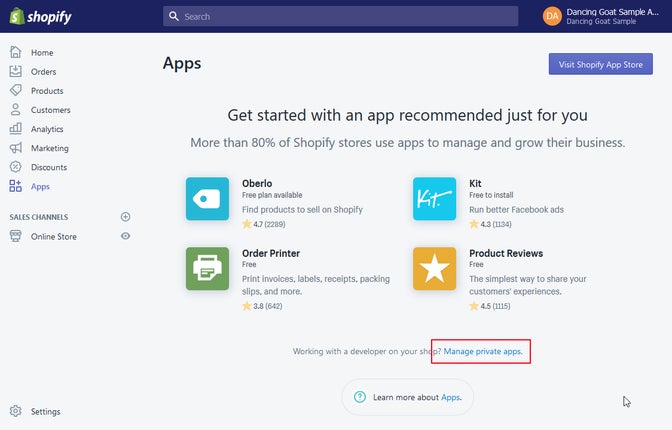The image size is (672, 430).
Task: Navigate to Analytics
Action: click(47, 129)
